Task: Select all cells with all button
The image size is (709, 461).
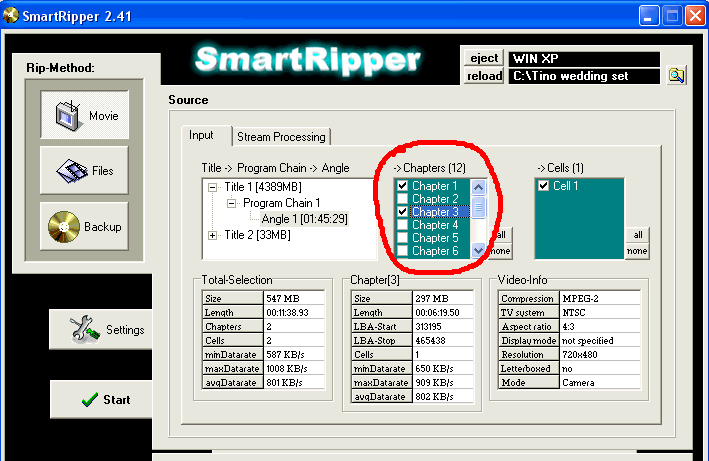Action: click(x=638, y=235)
